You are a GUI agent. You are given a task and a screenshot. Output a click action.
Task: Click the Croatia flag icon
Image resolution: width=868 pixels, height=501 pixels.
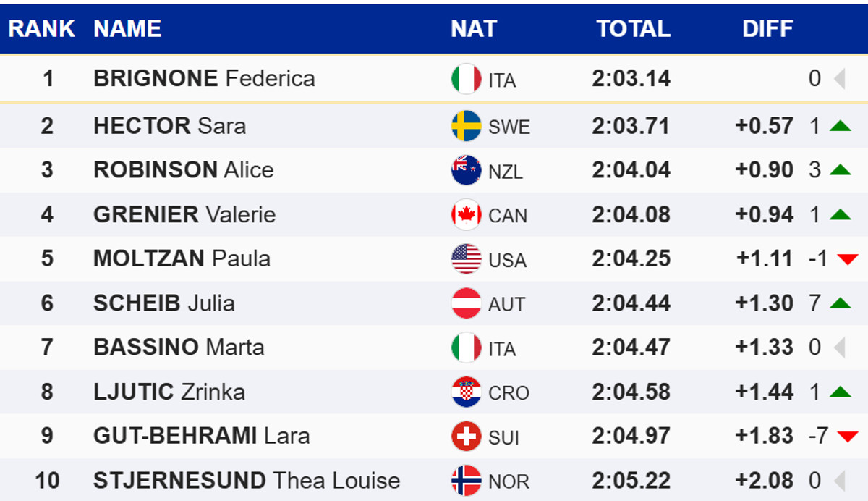[x=466, y=392]
